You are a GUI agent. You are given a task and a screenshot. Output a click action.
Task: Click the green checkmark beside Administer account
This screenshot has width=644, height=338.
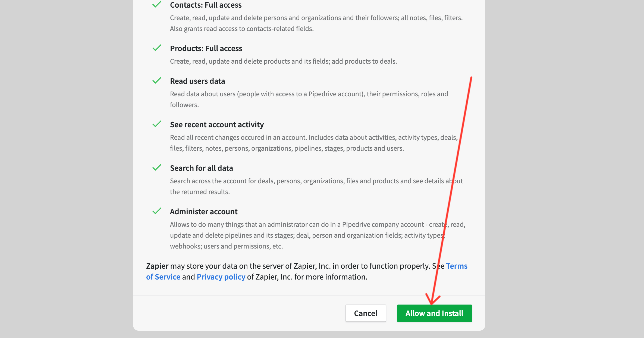click(157, 211)
